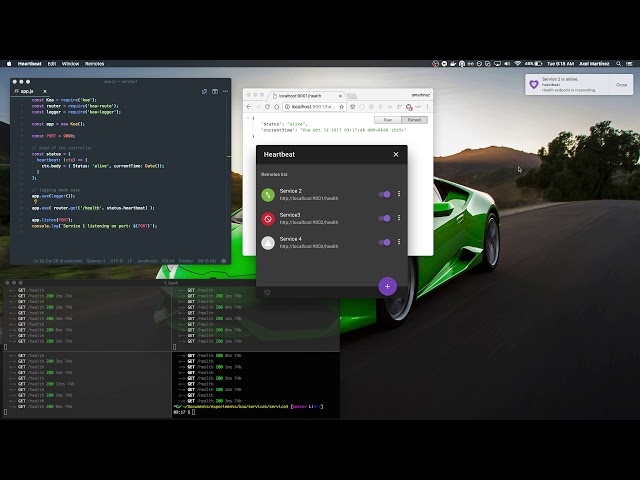The image size is (640, 480).
Task: Bookmark the page with the star icon
Action: [342, 107]
